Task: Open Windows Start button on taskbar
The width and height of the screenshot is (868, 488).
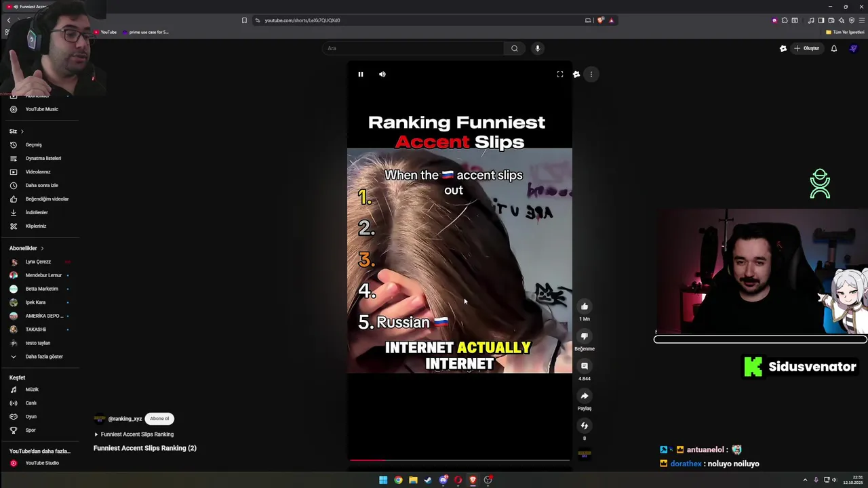Action: [x=383, y=480]
